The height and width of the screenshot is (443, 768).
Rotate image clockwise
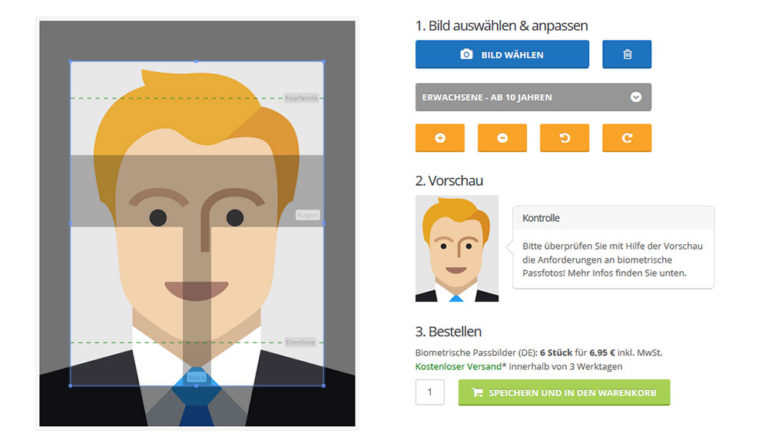point(627,138)
